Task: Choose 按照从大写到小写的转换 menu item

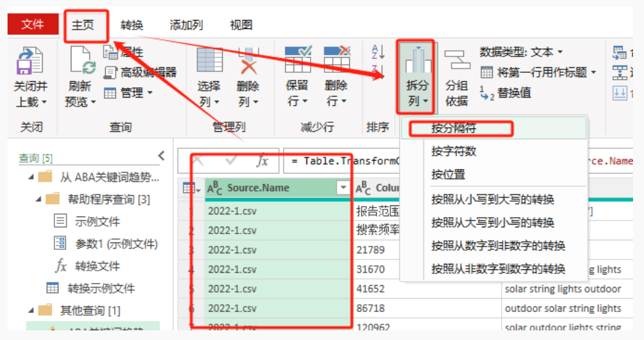Action: pyautogui.click(x=493, y=223)
